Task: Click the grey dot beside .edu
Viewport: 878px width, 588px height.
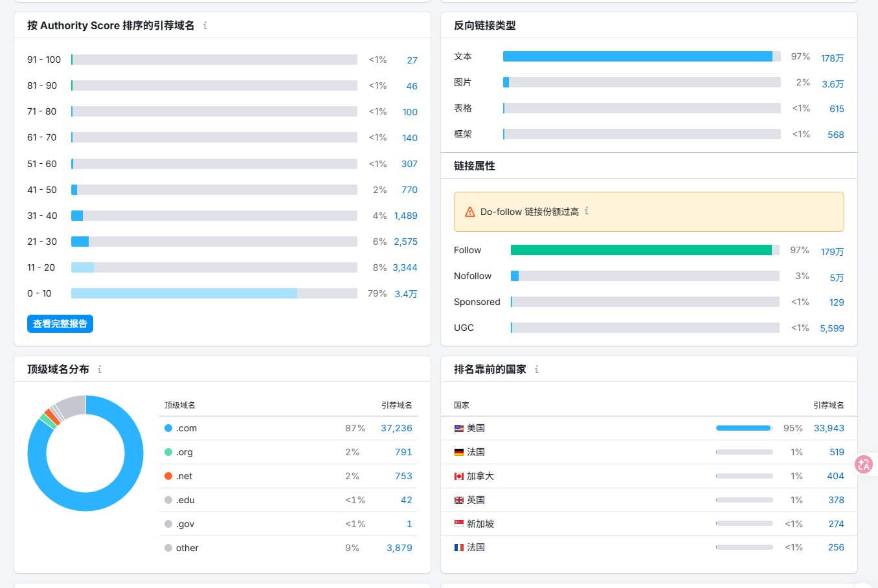Action: pos(168,500)
